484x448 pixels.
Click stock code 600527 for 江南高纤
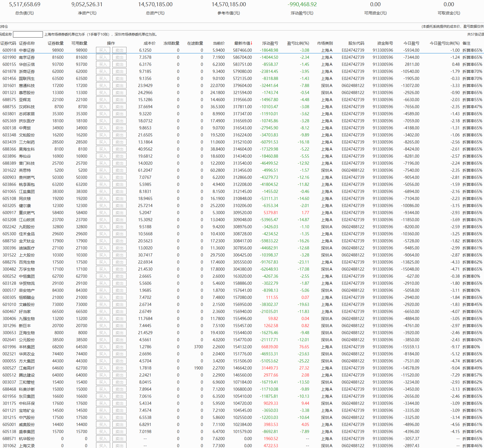tap(9, 368)
